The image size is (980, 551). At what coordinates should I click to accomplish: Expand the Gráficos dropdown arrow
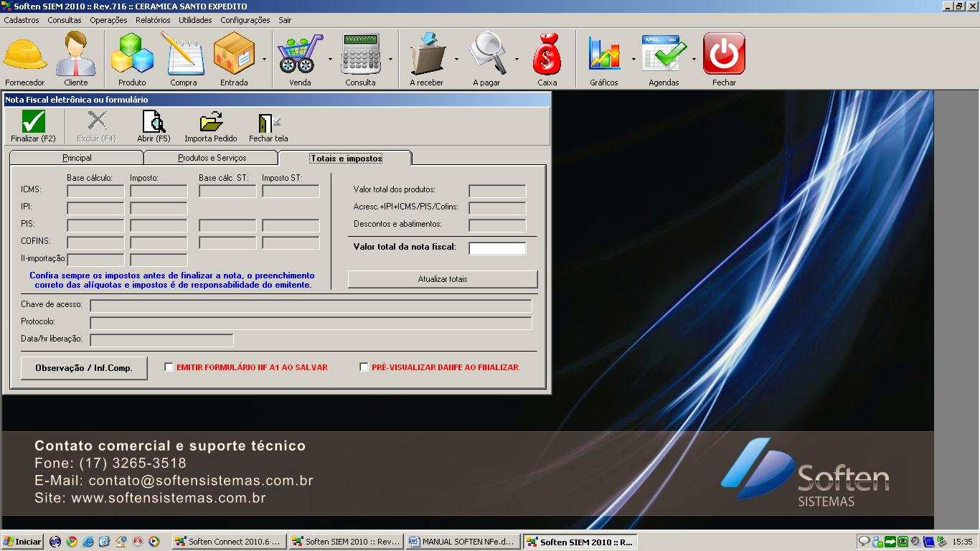pos(633,59)
